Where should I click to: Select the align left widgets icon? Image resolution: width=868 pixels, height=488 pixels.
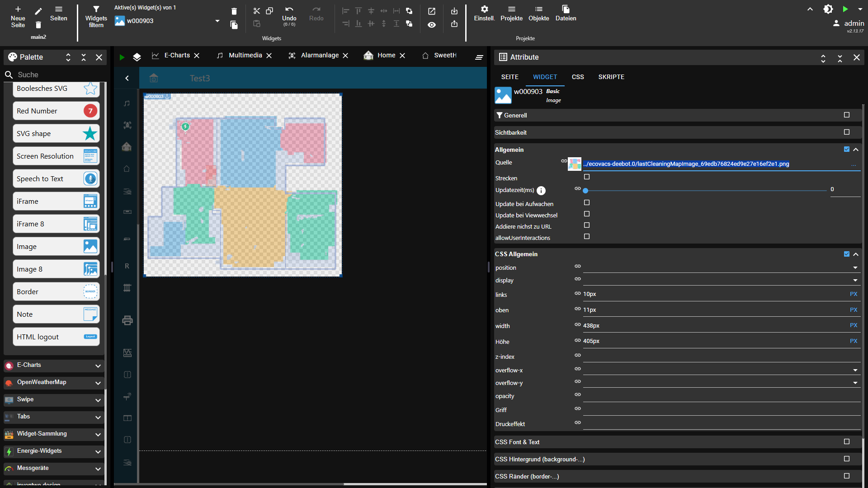coord(345,11)
